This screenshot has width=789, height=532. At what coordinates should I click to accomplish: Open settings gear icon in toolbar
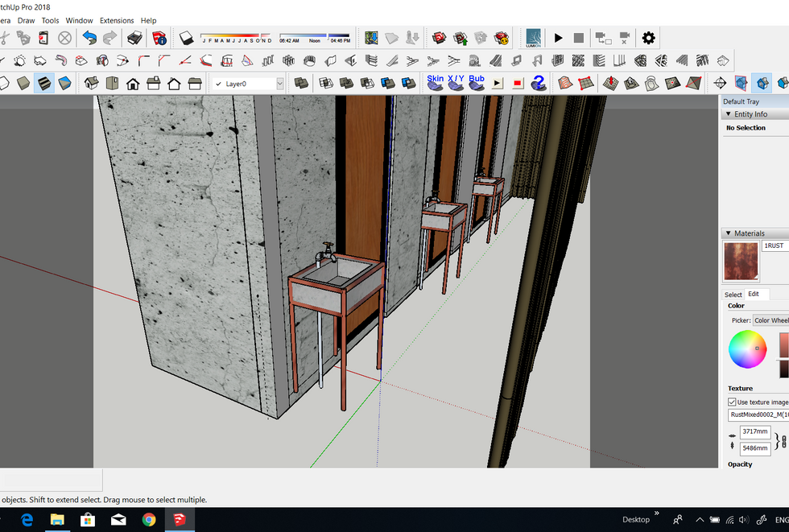[x=648, y=38]
